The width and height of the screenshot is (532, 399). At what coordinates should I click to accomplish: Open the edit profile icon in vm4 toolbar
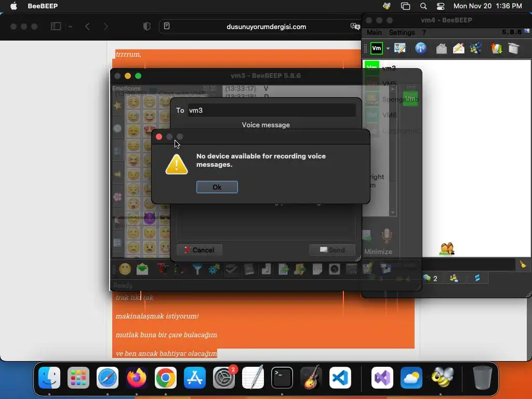click(400, 48)
